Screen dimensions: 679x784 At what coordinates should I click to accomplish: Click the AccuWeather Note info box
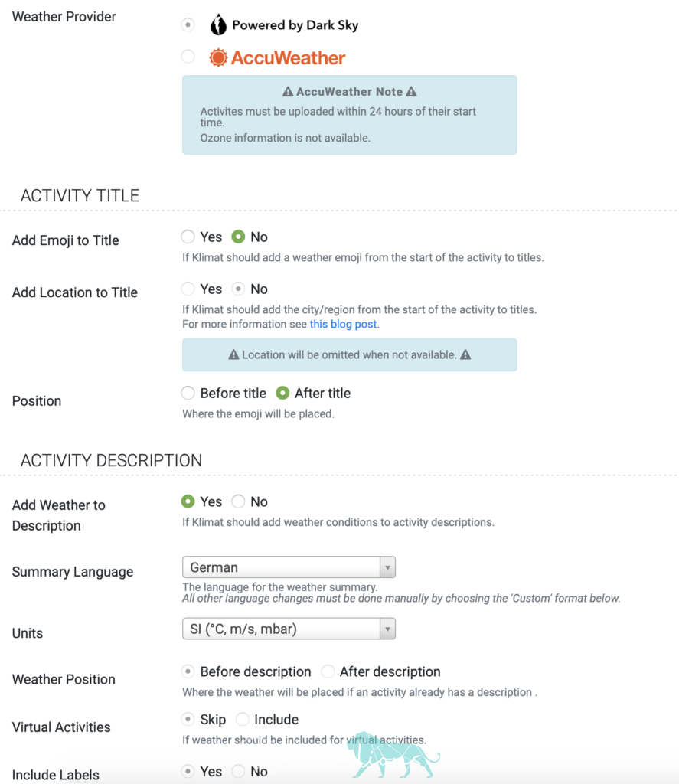(x=349, y=115)
